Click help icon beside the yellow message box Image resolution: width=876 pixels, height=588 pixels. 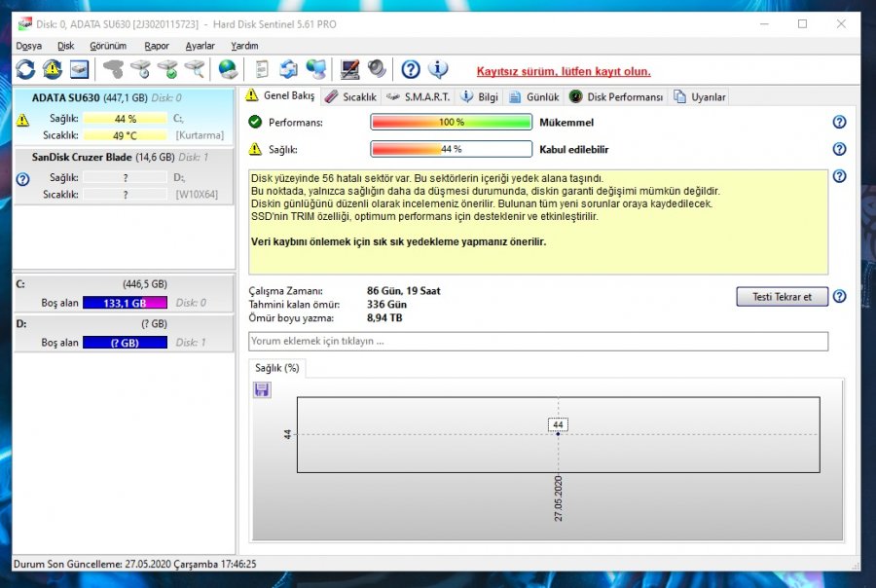(x=839, y=176)
